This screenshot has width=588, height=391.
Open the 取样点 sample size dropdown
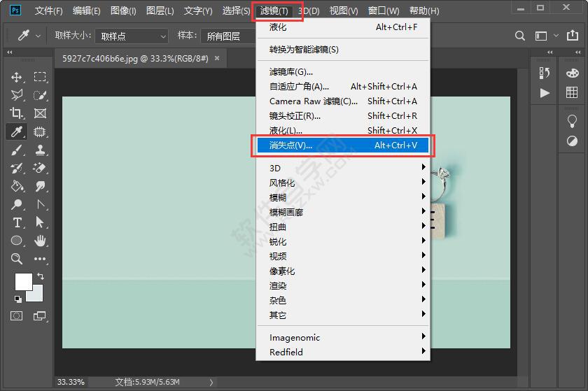pyautogui.click(x=131, y=36)
